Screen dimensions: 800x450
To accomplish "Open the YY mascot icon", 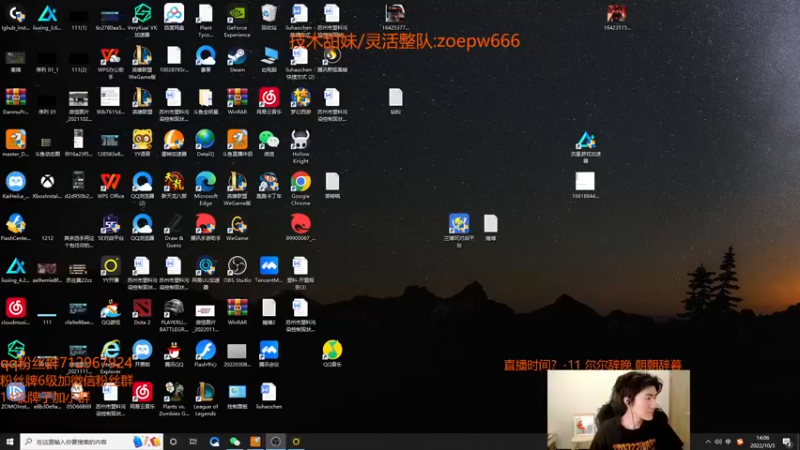I will pos(142,144).
